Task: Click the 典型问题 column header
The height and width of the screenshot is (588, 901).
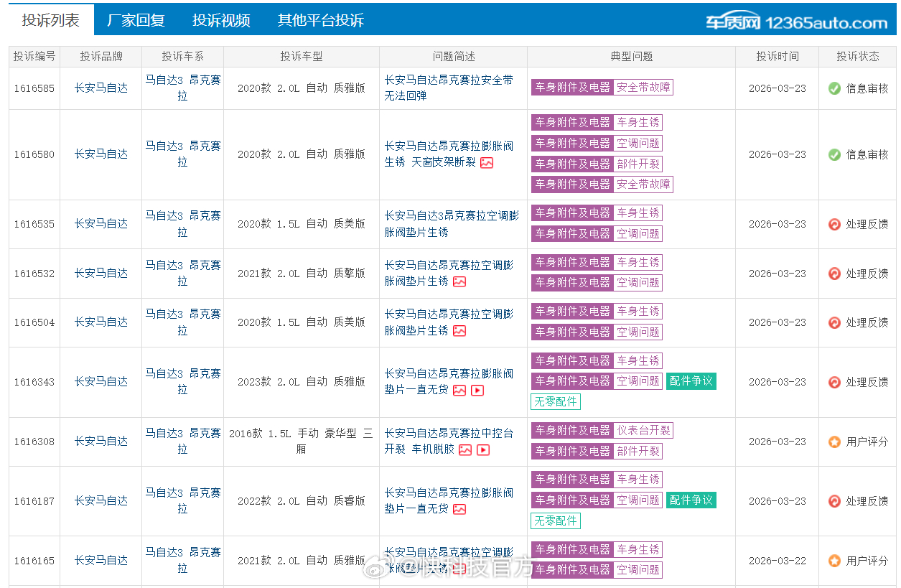Action: pyautogui.click(x=631, y=57)
